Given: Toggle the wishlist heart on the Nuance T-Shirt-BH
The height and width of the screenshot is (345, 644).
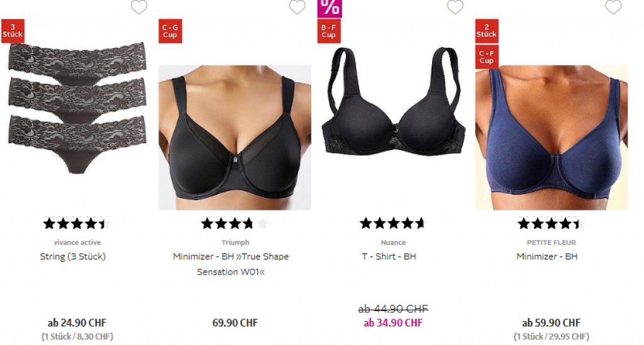Looking at the screenshot, I should coord(455,6).
